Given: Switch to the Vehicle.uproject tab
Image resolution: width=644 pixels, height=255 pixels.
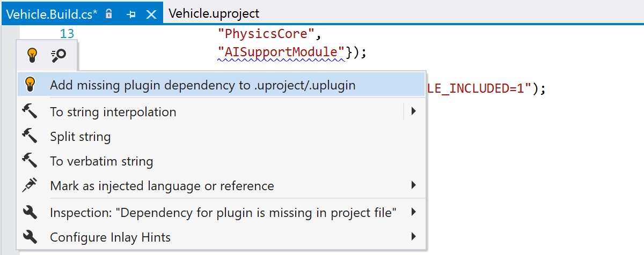Looking at the screenshot, I should click(x=214, y=13).
